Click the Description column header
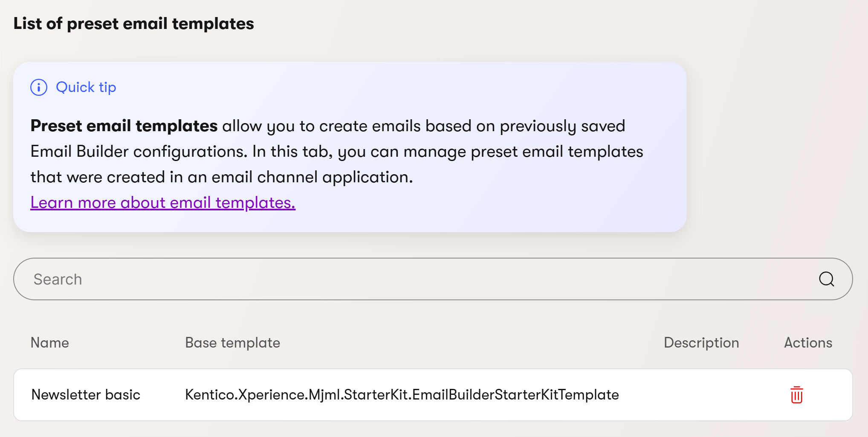This screenshot has width=868, height=437. [x=701, y=342]
